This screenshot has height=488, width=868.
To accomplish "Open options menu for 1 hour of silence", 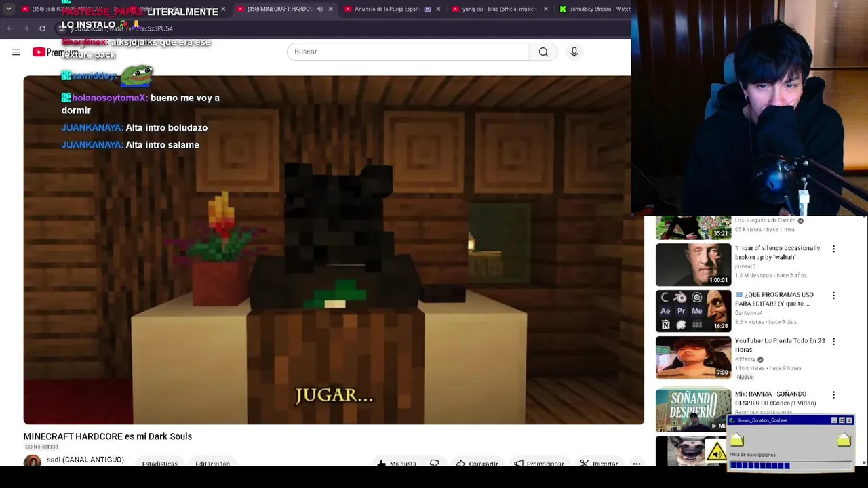I will click(x=833, y=249).
